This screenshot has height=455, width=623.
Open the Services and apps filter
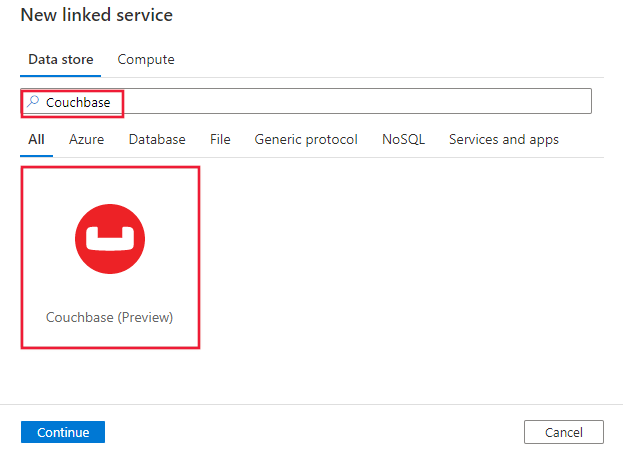[504, 140]
